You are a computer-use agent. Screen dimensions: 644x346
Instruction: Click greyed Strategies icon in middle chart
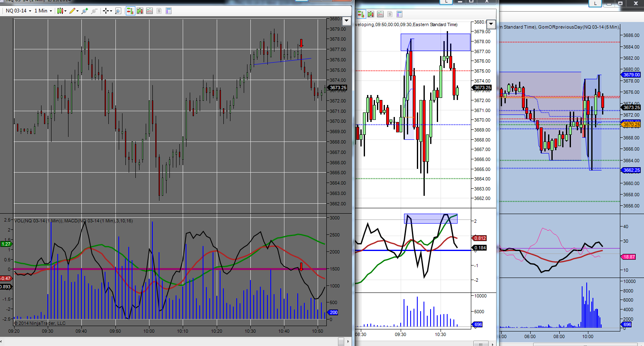[x=389, y=14]
